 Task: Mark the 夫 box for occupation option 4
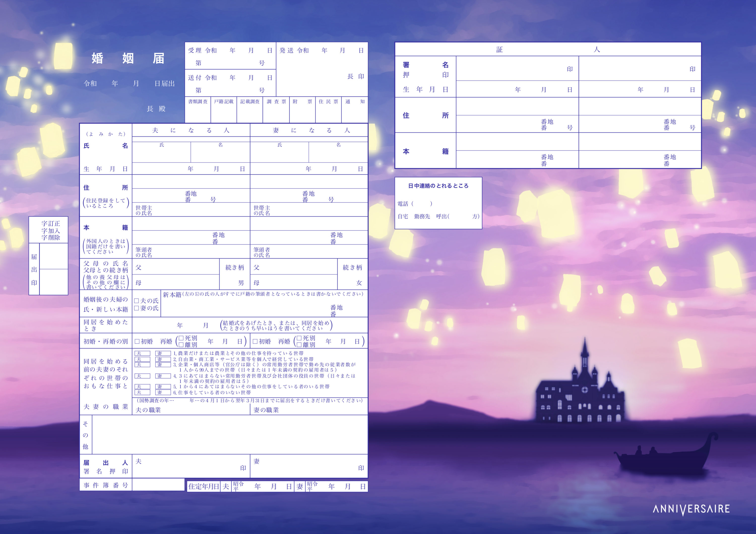click(x=142, y=376)
